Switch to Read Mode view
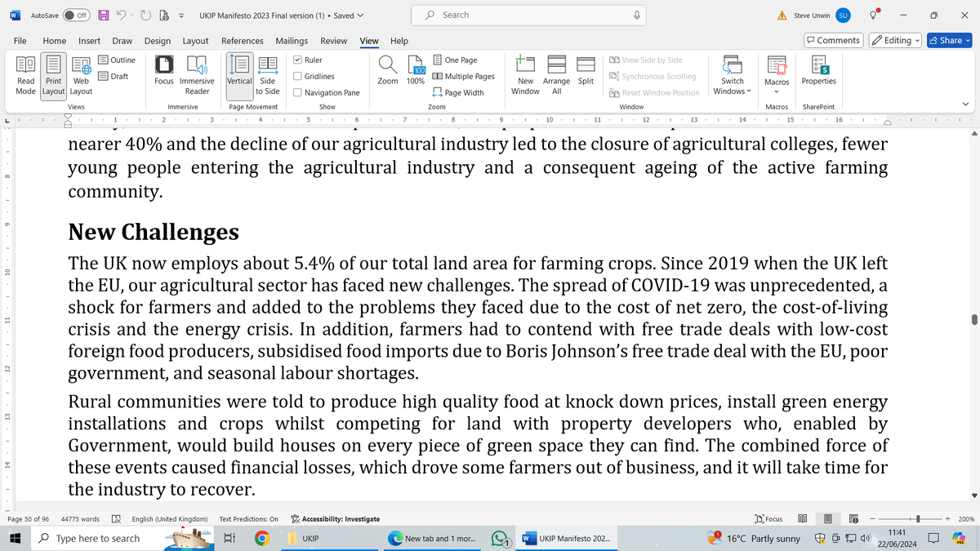980x551 pixels. [x=25, y=75]
